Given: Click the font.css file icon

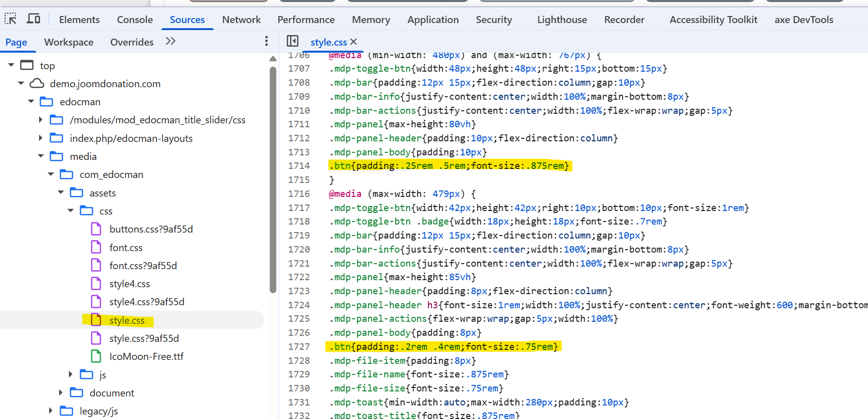Looking at the screenshot, I should (x=96, y=247).
